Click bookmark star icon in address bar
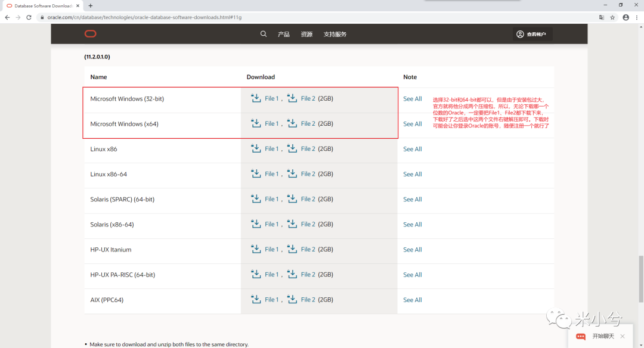644x348 pixels. point(612,17)
